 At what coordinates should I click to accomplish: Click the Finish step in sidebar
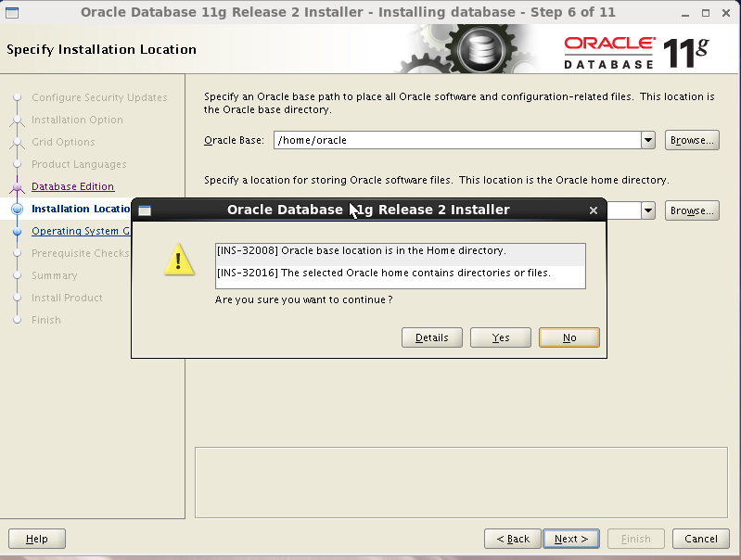[x=46, y=320]
